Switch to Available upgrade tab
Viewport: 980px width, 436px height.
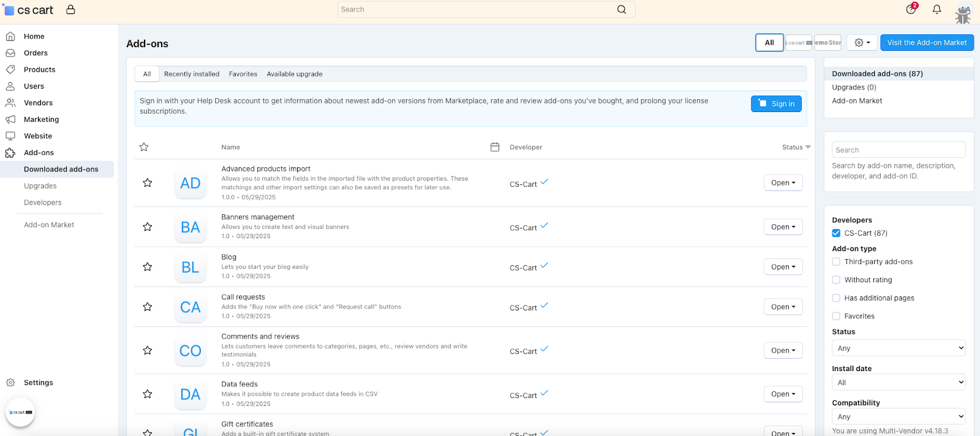click(x=295, y=74)
